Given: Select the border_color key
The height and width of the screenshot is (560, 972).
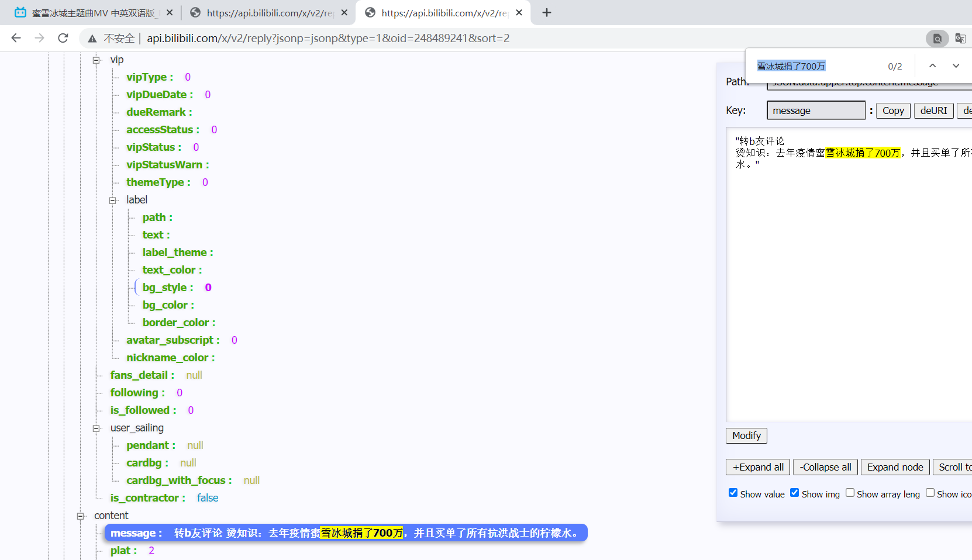Looking at the screenshot, I should (179, 323).
